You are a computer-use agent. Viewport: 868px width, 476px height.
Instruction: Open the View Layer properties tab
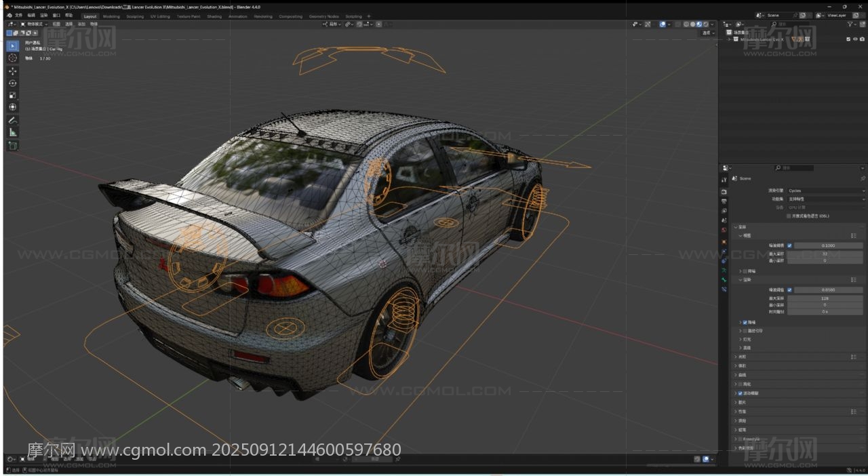724,211
